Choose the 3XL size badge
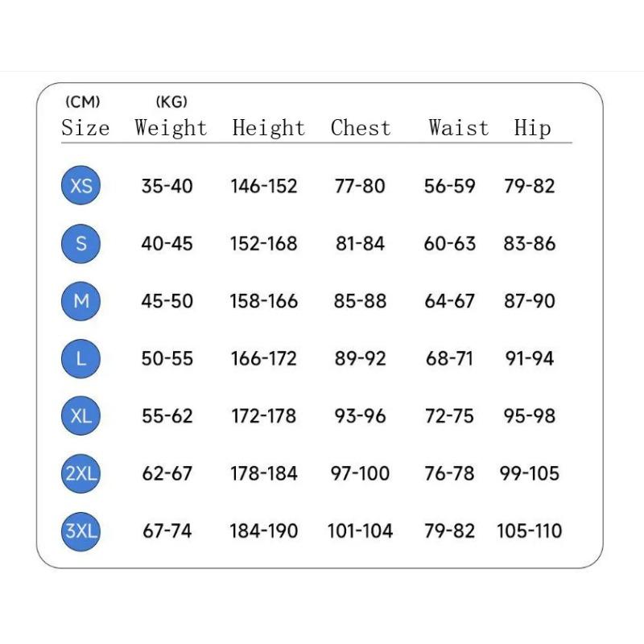 click(81, 531)
